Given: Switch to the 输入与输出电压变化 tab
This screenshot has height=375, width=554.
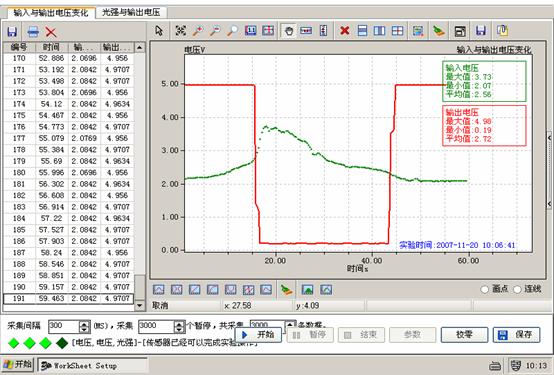Looking at the screenshot, I should point(51,13).
